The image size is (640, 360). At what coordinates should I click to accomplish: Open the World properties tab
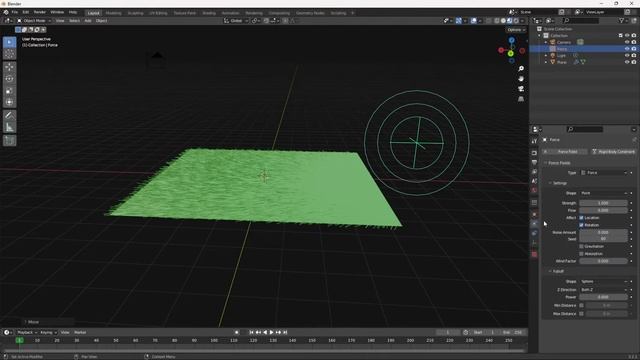click(x=534, y=191)
